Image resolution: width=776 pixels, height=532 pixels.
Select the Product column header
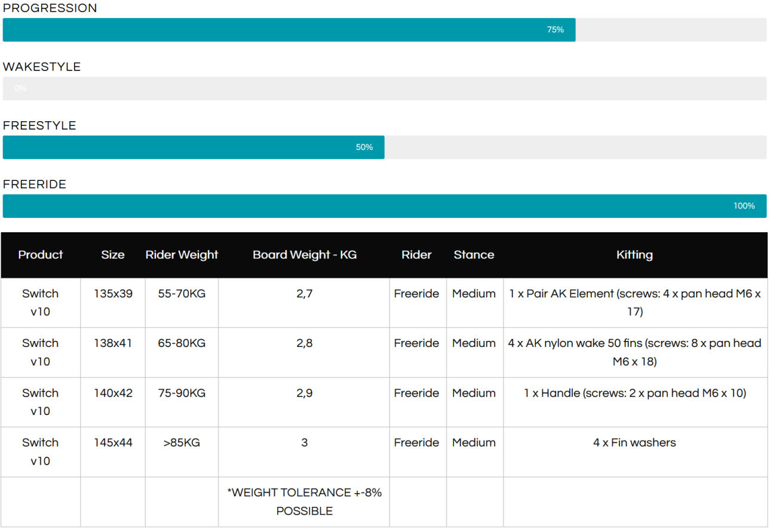click(x=41, y=255)
